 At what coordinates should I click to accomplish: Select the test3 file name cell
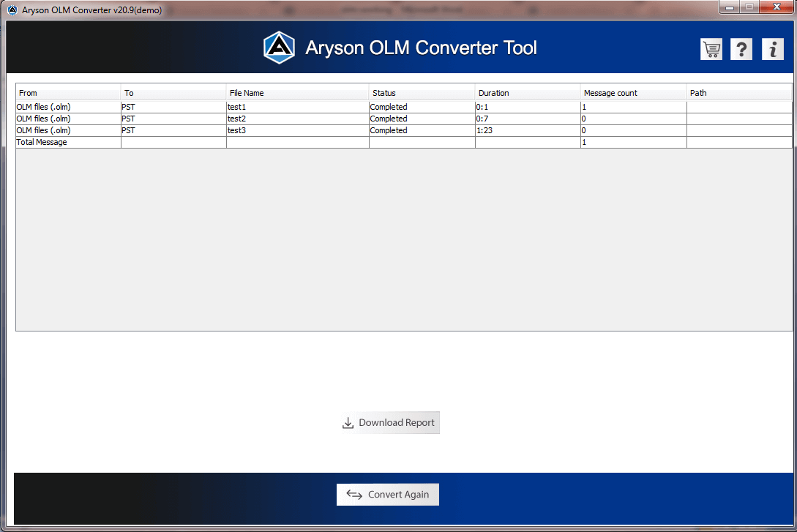coord(297,130)
